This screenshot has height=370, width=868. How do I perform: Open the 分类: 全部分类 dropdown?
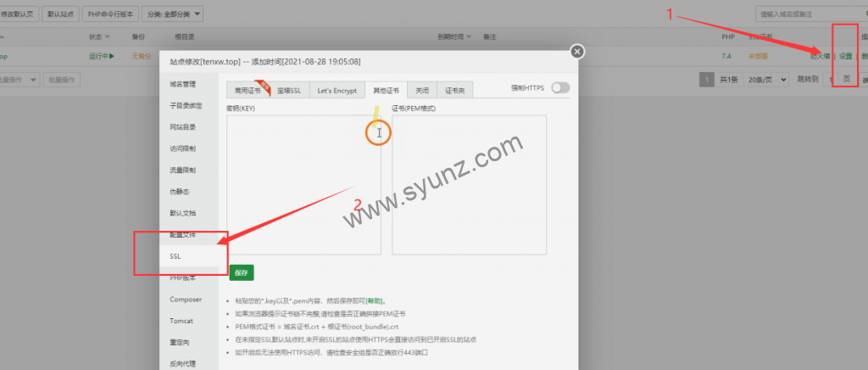click(x=172, y=14)
